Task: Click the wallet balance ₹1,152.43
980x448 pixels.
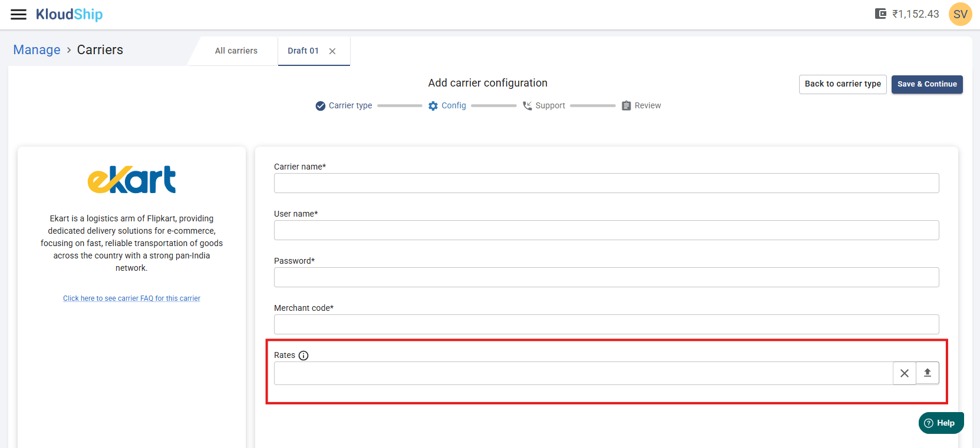Action: pos(915,14)
